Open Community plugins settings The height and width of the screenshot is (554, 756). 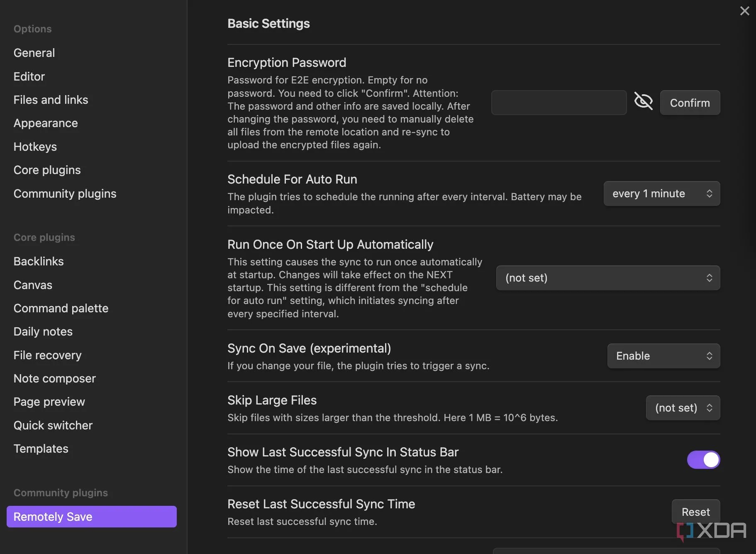[65, 194]
